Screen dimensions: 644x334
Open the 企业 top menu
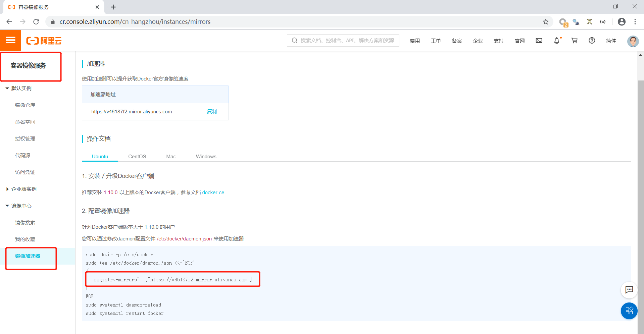[478, 41]
